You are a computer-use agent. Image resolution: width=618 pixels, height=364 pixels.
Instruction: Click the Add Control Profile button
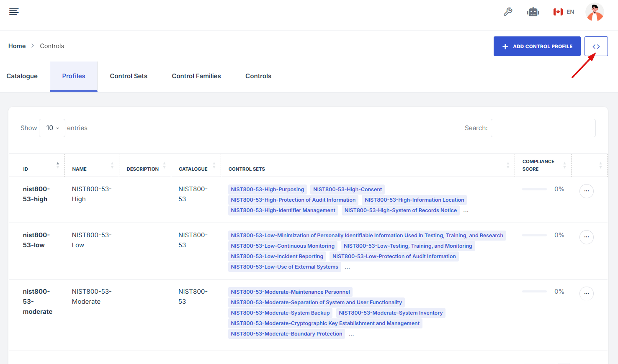tap(537, 46)
